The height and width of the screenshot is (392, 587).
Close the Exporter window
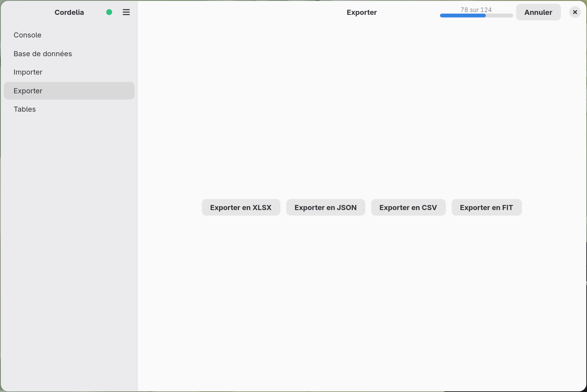pos(575,12)
